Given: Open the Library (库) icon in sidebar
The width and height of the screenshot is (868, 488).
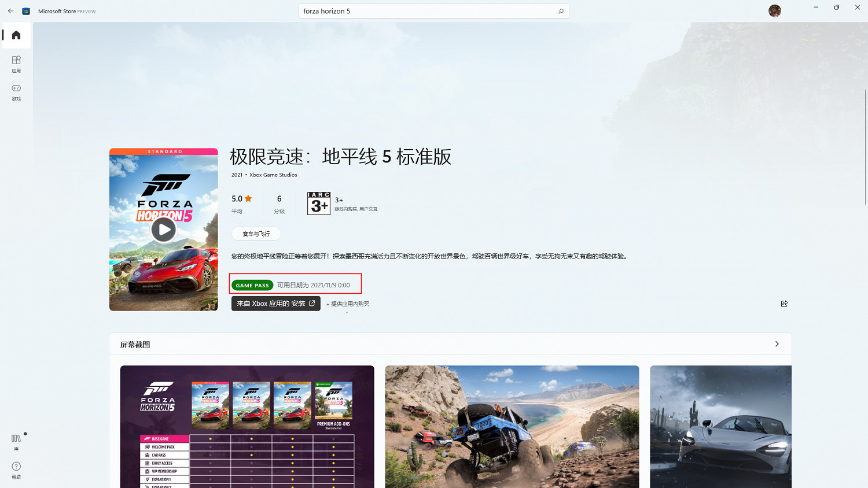Looking at the screenshot, I should (x=16, y=441).
